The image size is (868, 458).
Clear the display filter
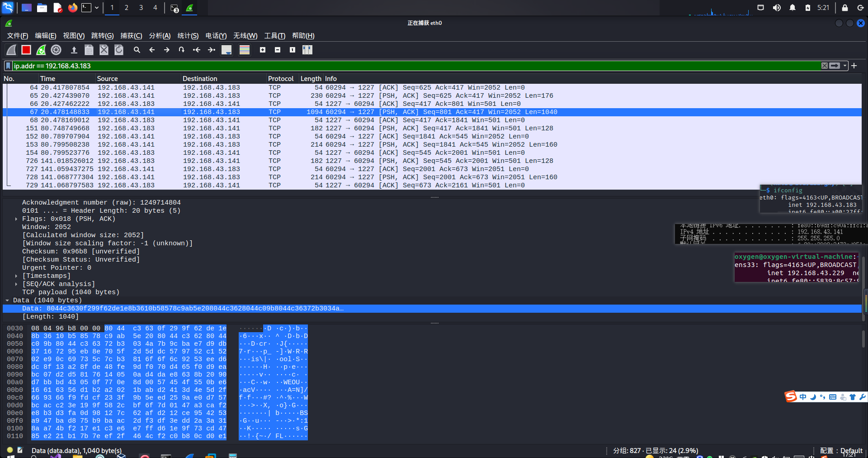click(825, 66)
